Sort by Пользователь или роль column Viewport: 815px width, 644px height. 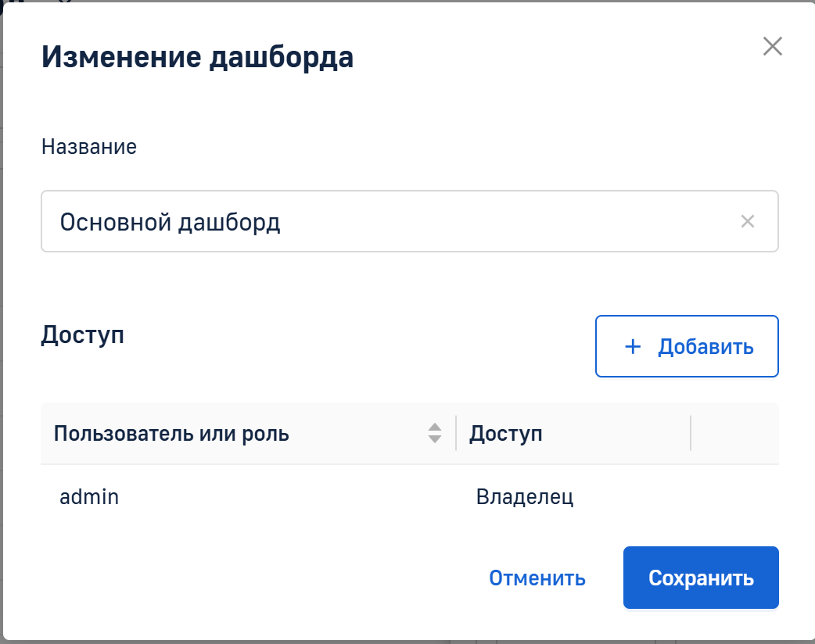click(x=172, y=434)
